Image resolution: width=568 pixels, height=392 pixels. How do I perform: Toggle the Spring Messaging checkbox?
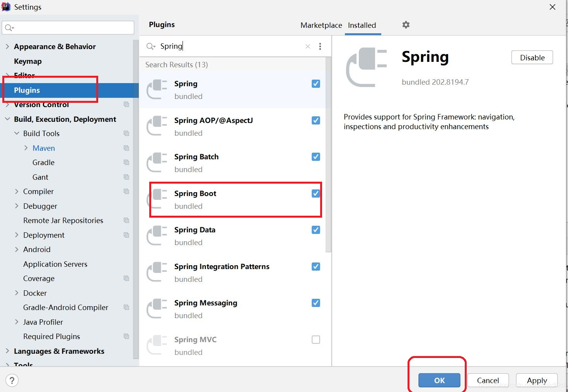316,303
